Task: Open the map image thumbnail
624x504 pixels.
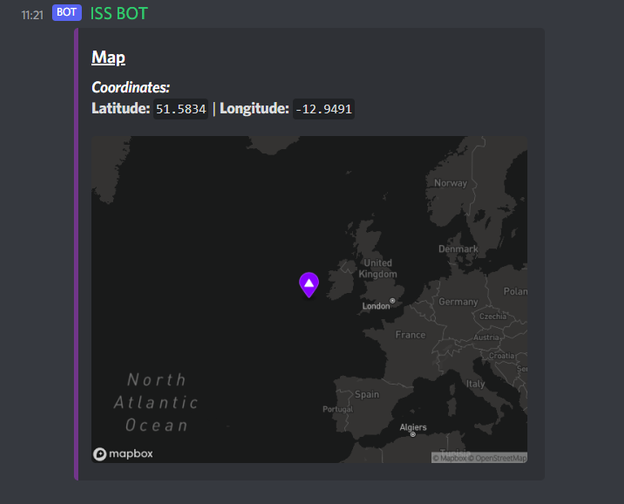Action: point(309,299)
